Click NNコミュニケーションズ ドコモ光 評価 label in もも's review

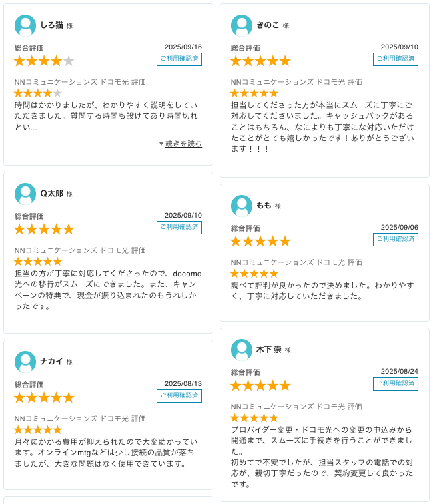point(296,262)
